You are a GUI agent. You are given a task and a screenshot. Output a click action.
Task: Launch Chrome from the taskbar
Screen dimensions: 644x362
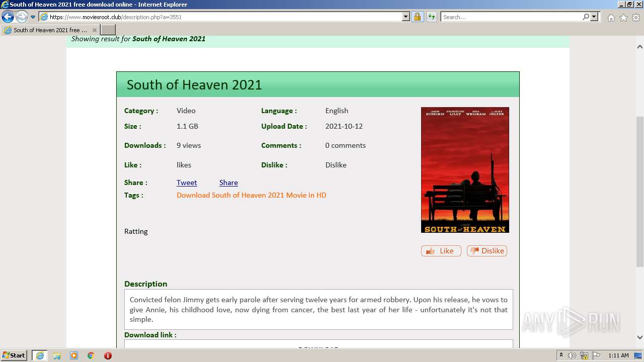click(91, 355)
